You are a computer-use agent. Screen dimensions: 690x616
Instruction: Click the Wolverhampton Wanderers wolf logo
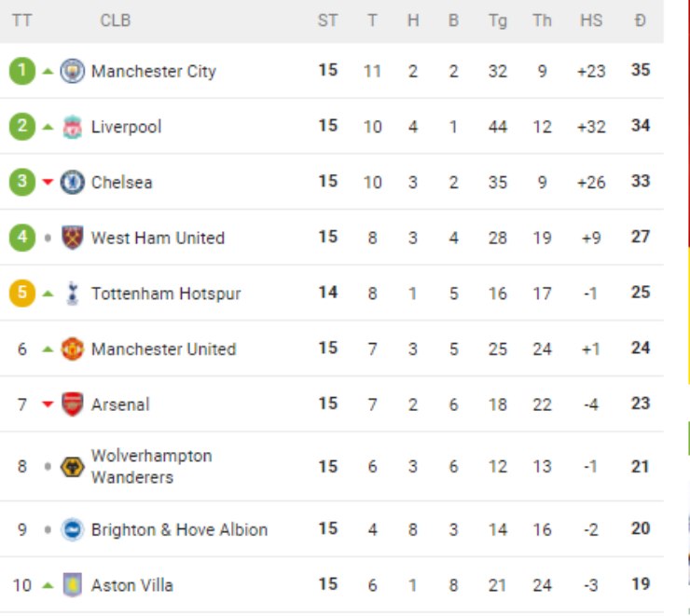(72, 466)
